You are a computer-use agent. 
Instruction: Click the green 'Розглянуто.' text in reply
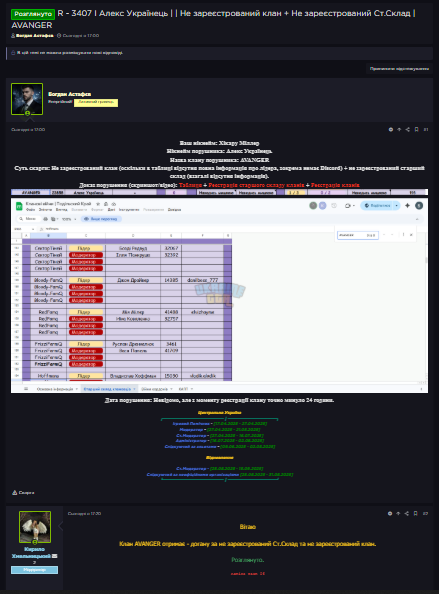(x=248, y=560)
